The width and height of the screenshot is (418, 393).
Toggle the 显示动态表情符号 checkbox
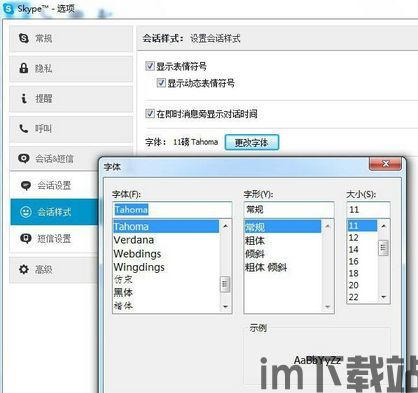click(161, 82)
